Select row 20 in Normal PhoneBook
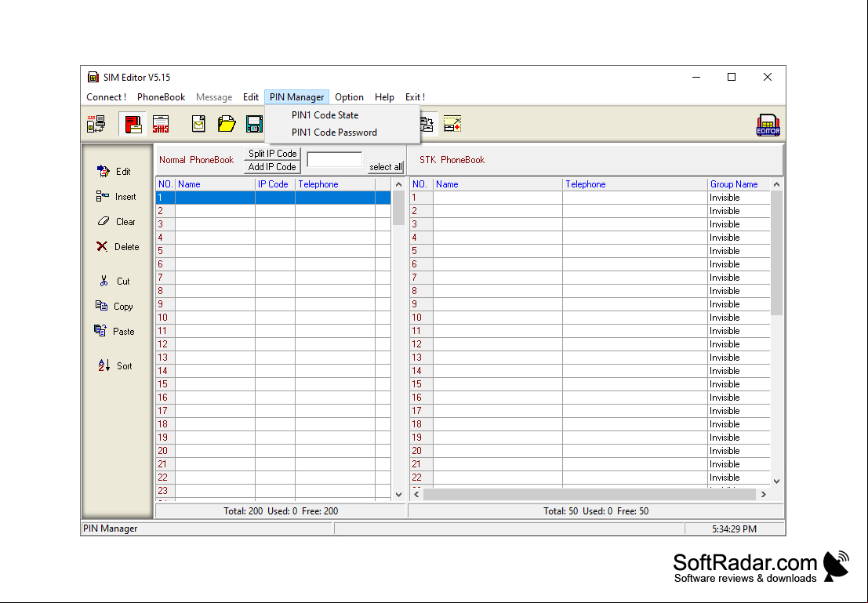This screenshot has height=603, width=868. pyautogui.click(x=274, y=451)
